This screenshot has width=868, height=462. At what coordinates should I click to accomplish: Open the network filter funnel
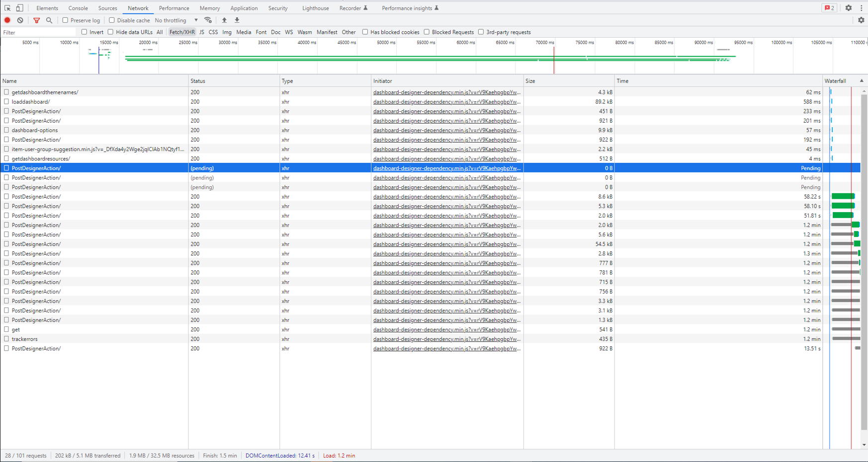click(x=37, y=20)
